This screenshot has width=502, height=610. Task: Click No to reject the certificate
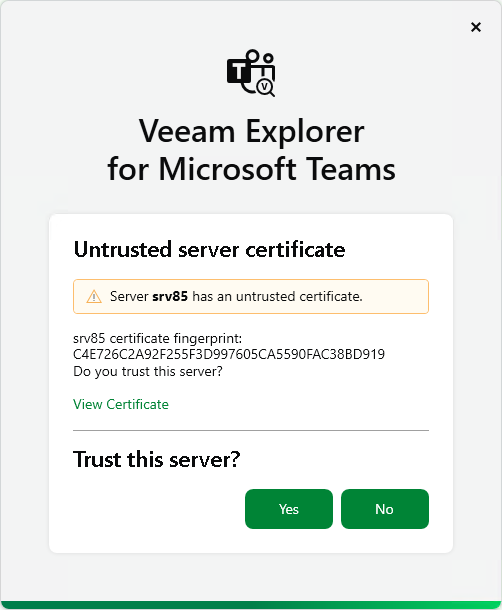coord(385,509)
